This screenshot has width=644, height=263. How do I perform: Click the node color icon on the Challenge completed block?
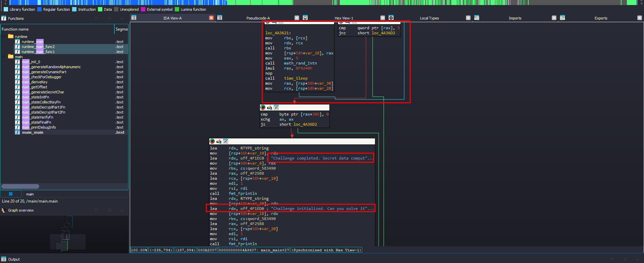tap(212, 141)
